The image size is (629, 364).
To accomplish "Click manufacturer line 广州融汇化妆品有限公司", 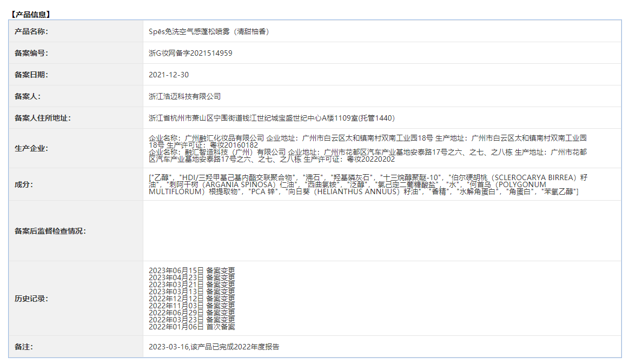I will [x=367, y=141].
